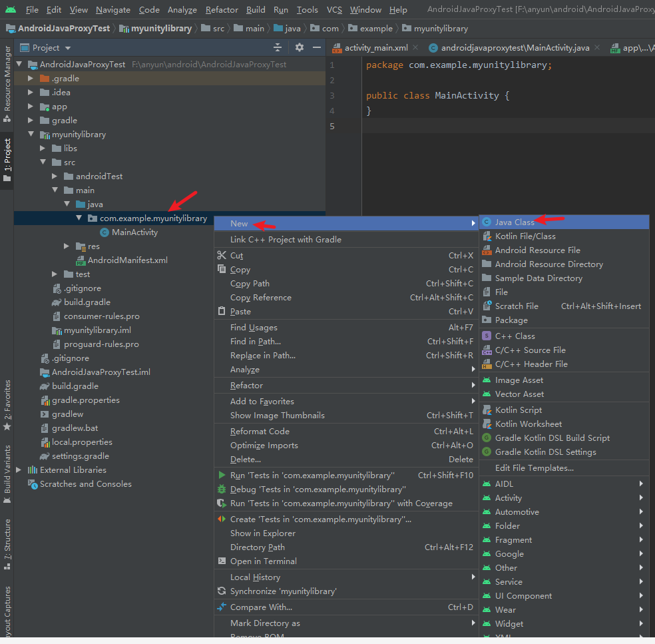Image resolution: width=655 pixels, height=644 pixels.
Task: Select proguard-rules.pro file
Action: pos(101,344)
